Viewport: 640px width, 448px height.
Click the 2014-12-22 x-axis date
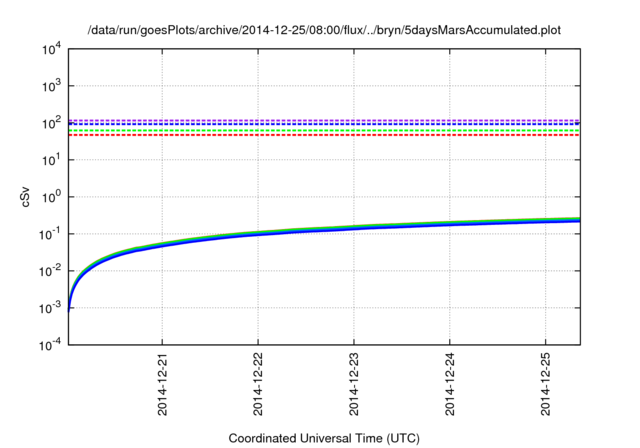coord(258,384)
